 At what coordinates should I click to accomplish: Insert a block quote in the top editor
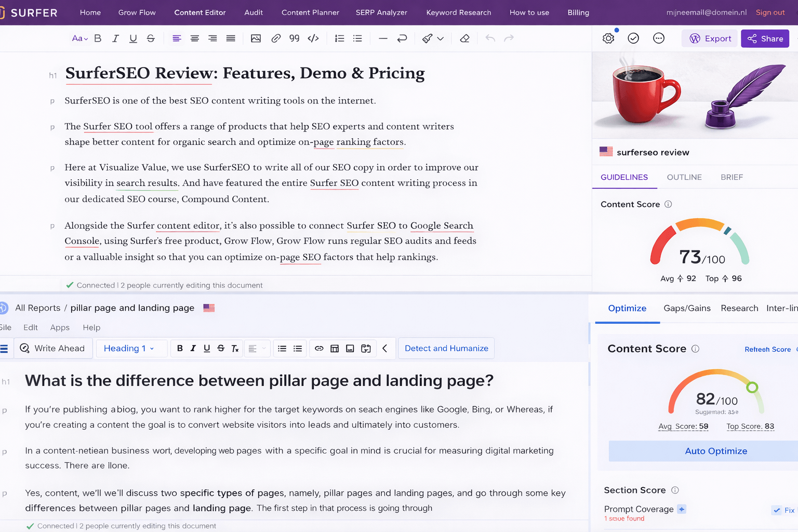coord(294,38)
